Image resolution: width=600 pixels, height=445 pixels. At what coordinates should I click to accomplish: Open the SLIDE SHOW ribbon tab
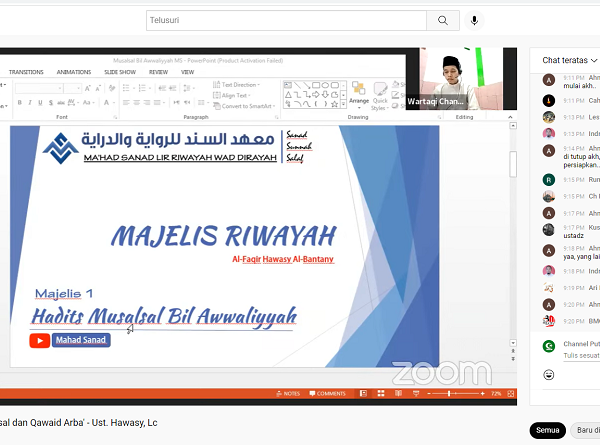pos(120,72)
